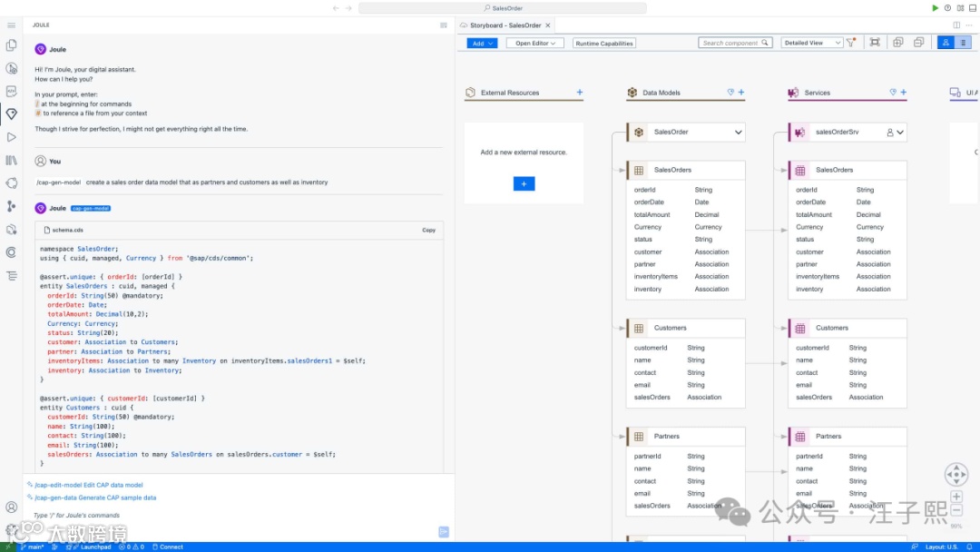
Task: Click the split editor icon at top right
Action: pos(956,25)
